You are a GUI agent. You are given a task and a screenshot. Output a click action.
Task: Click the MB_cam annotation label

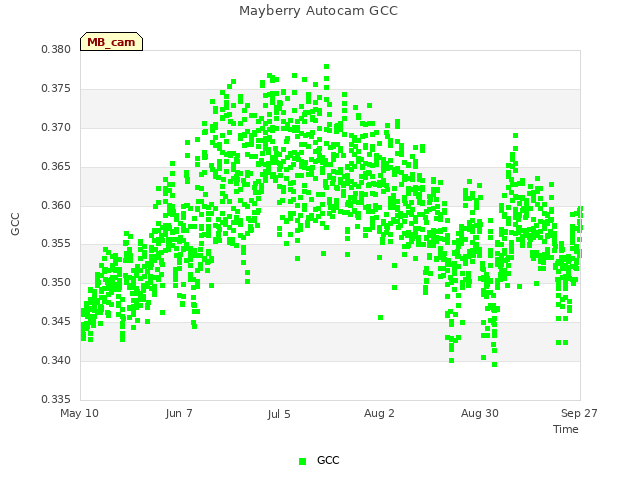point(111,42)
